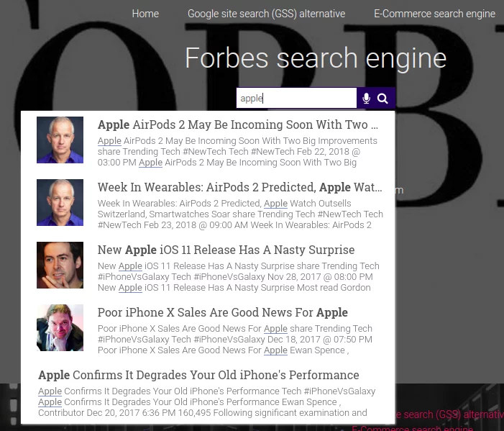The height and width of the screenshot is (431, 504).
Task: Open Week In Wearables AirPods 2 Predicted result
Action: point(239,187)
